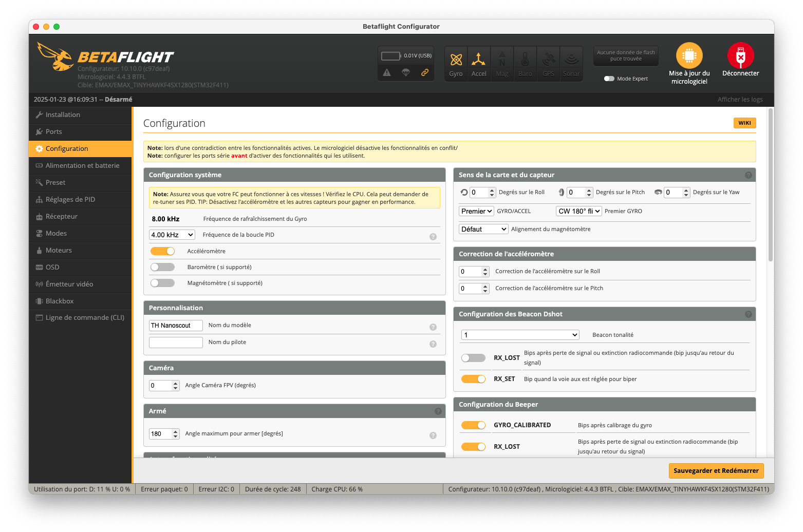803x532 pixels.
Task: Click the battery voltage indicator icon
Action: pos(391,55)
